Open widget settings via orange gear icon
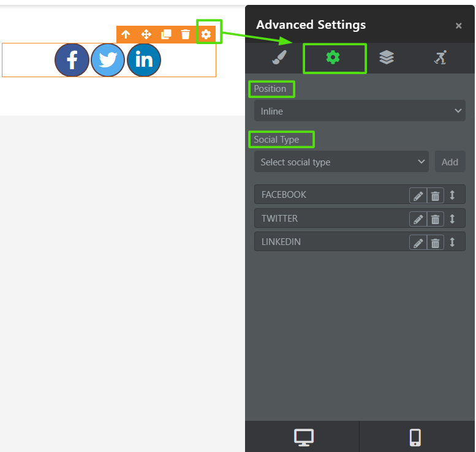Image resolution: width=476 pixels, height=452 pixels. coord(206,34)
